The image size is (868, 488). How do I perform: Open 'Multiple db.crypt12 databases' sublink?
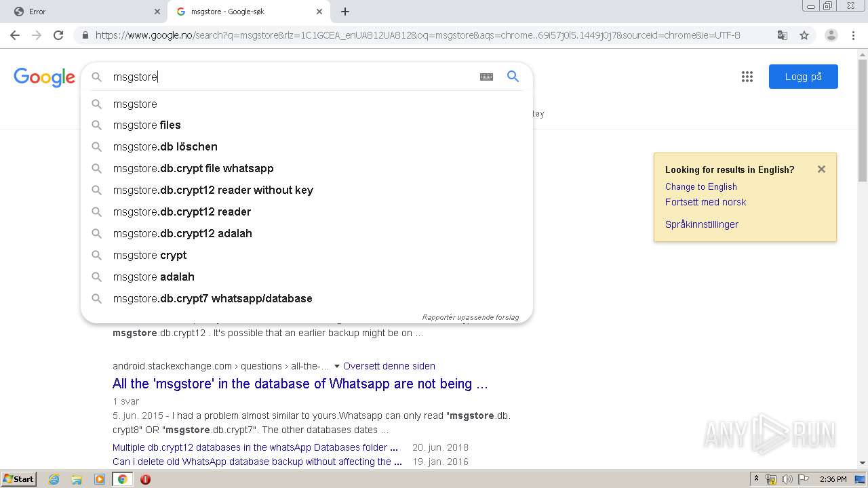255,447
